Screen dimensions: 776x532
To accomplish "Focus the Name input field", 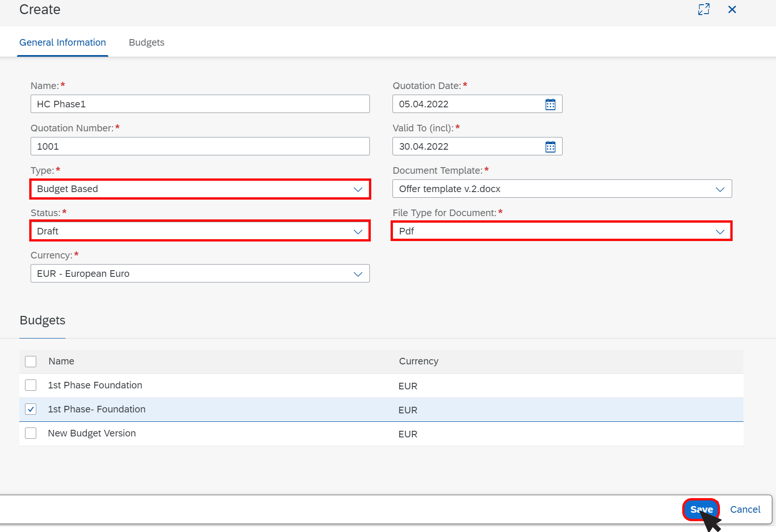I will click(x=200, y=104).
